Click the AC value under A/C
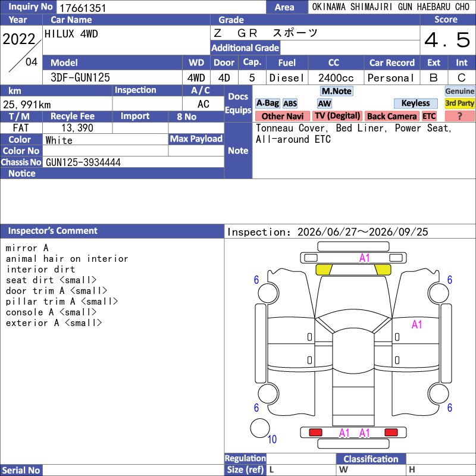This screenshot has width=476, height=476. coord(203,104)
